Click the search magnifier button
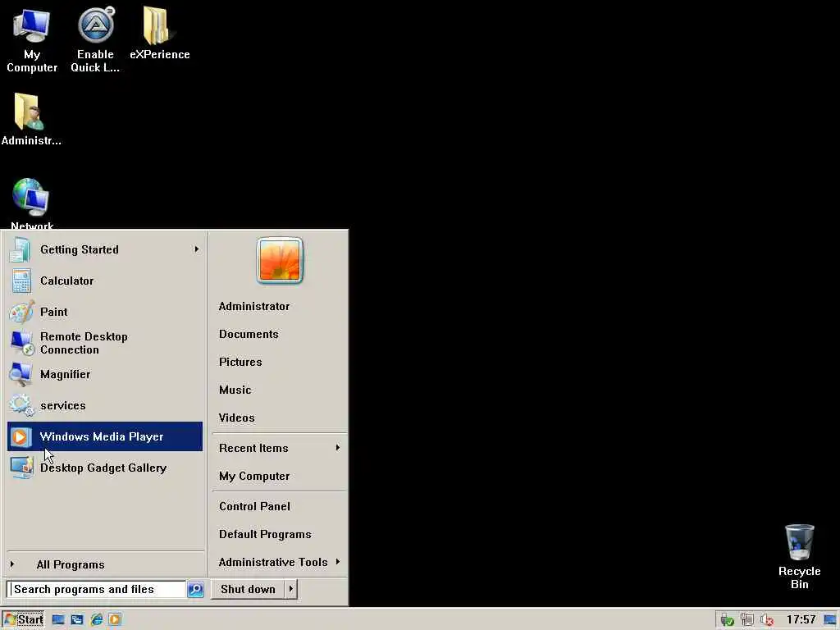 (x=195, y=589)
